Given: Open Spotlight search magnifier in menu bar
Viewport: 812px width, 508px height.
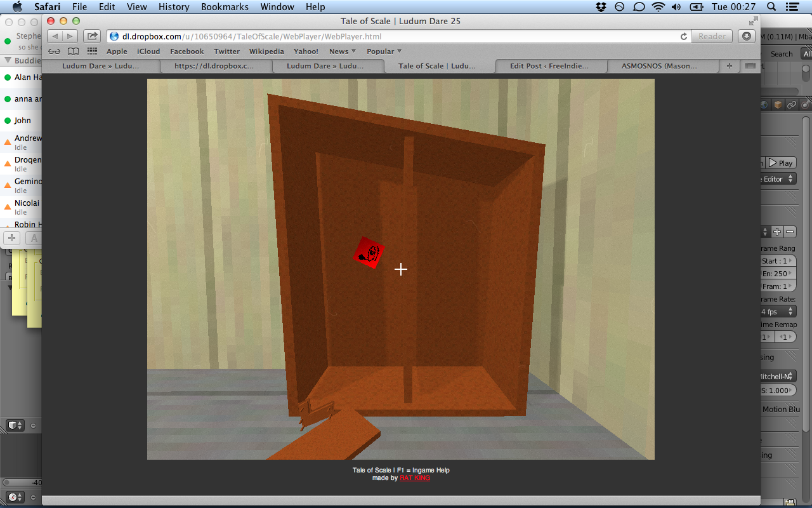Looking at the screenshot, I should [771, 7].
